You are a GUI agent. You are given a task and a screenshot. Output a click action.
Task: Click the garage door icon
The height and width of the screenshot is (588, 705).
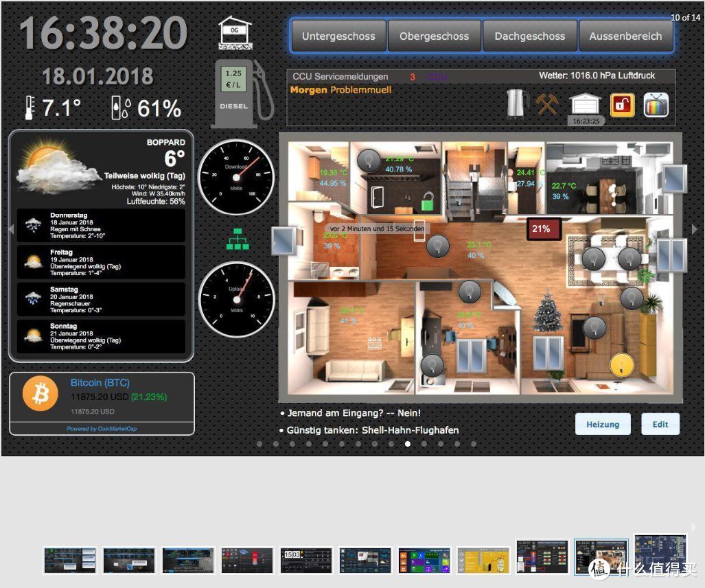point(585,104)
